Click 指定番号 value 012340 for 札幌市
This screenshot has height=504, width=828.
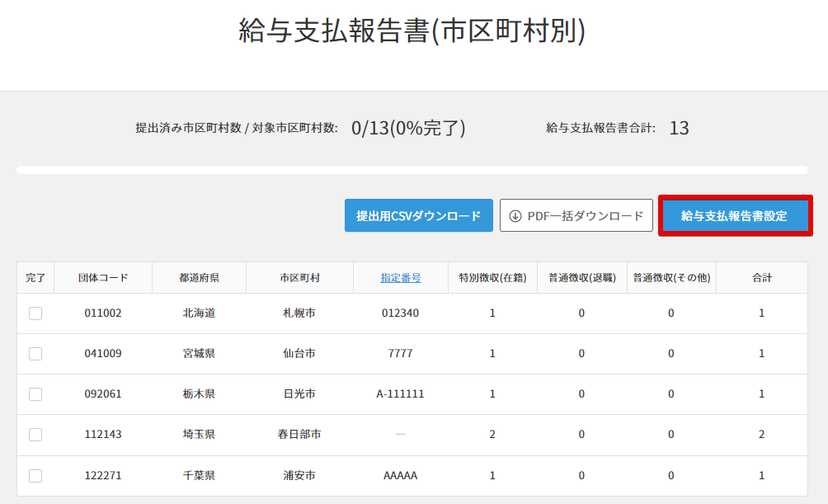tap(400, 313)
